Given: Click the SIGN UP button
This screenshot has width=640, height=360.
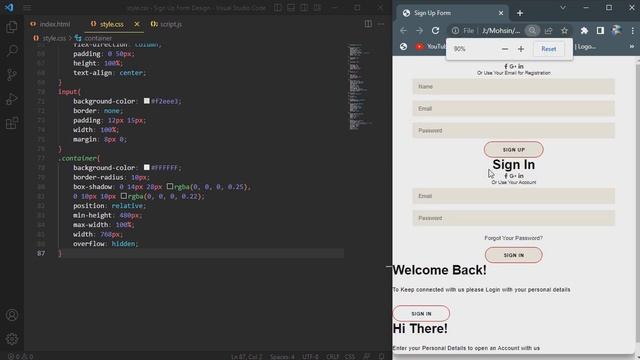Looking at the screenshot, I should click(x=513, y=149).
